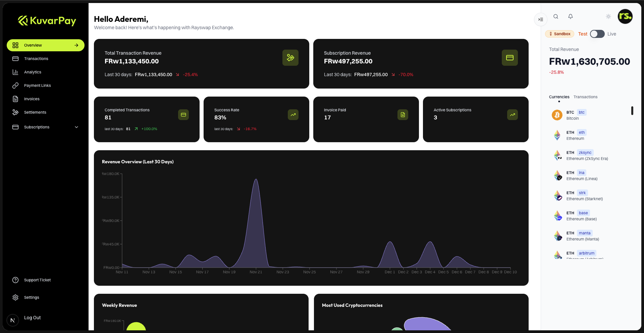Click the Invoice Paid document icon
644x333 pixels.
click(402, 115)
